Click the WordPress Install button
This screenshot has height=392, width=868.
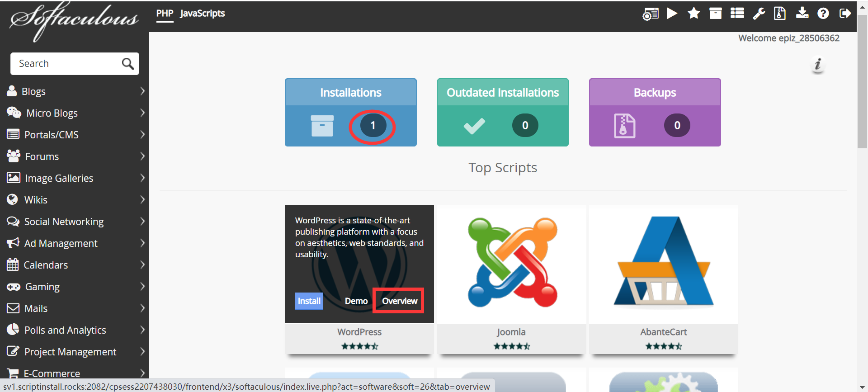coord(309,301)
